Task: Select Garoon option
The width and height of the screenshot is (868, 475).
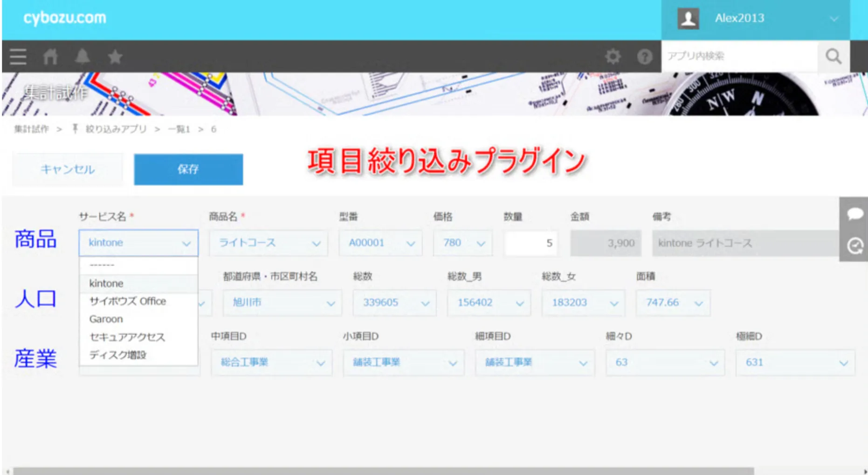Action: [x=138, y=319]
